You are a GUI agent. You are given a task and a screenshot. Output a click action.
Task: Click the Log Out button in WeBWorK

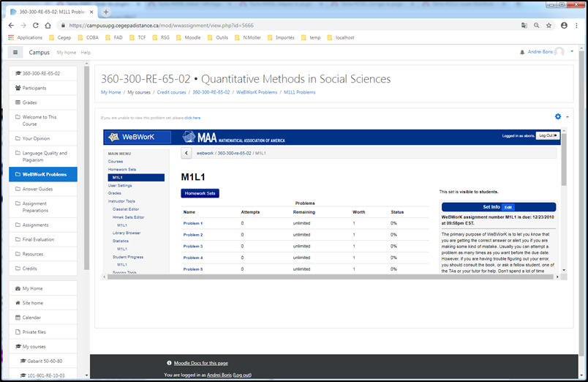pyautogui.click(x=547, y=135)
